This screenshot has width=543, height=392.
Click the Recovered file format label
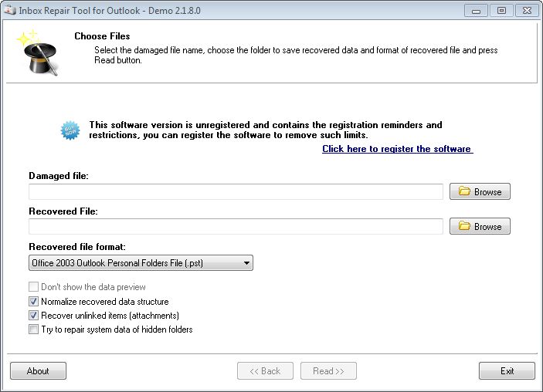tap(77, 247)
